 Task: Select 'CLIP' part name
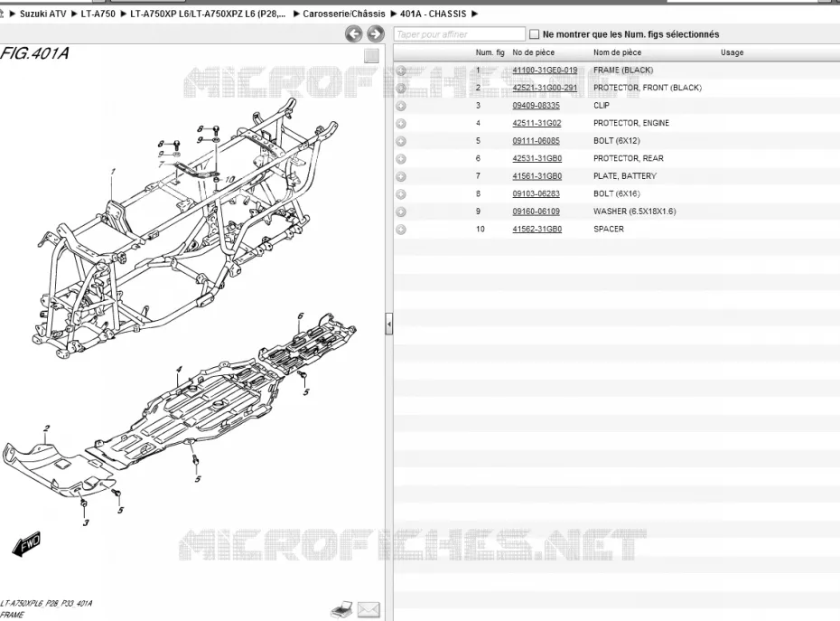(601, 106)
